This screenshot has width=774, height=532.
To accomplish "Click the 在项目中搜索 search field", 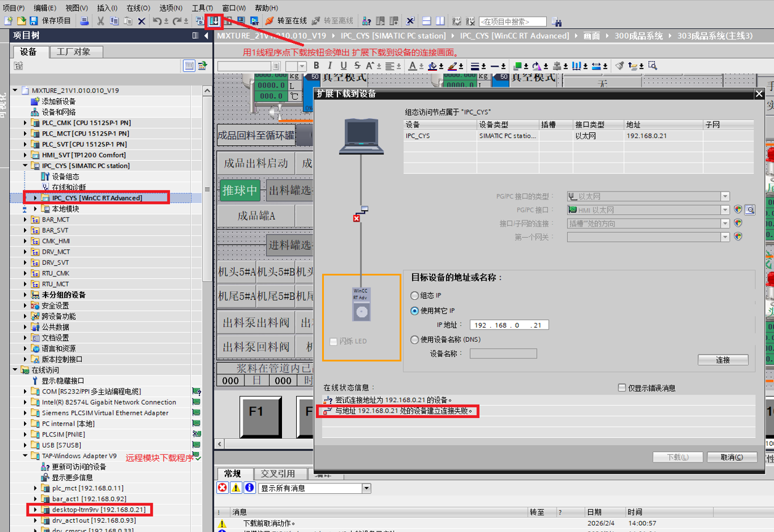I will pos(513,22).
